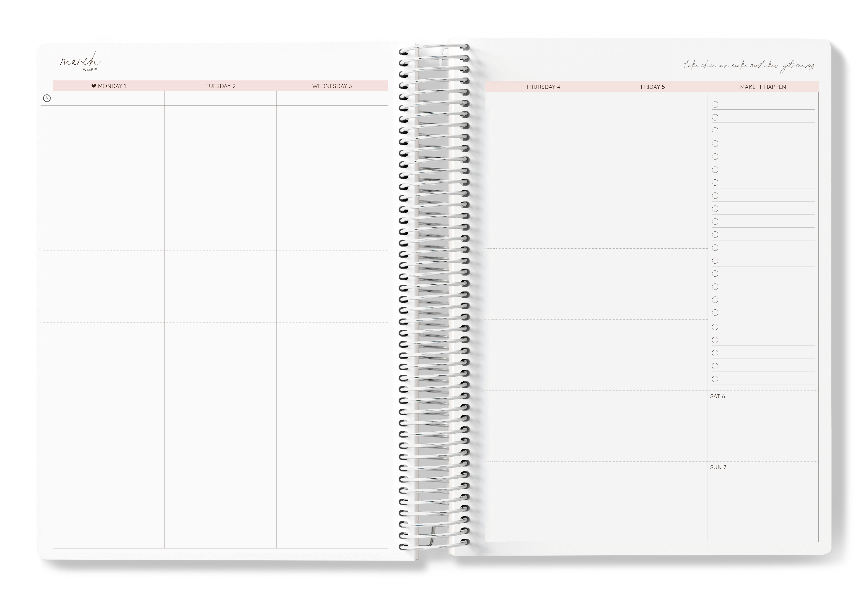Select the TUESDAY 2 header
The width and height of the screenshot is (868, 614).
coord(220,86)
